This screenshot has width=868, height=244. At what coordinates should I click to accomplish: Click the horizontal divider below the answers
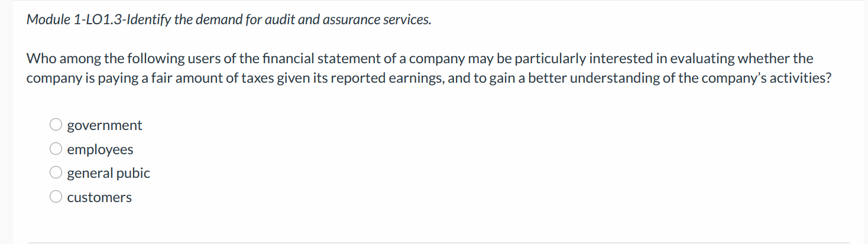click(x=440, y=242)
